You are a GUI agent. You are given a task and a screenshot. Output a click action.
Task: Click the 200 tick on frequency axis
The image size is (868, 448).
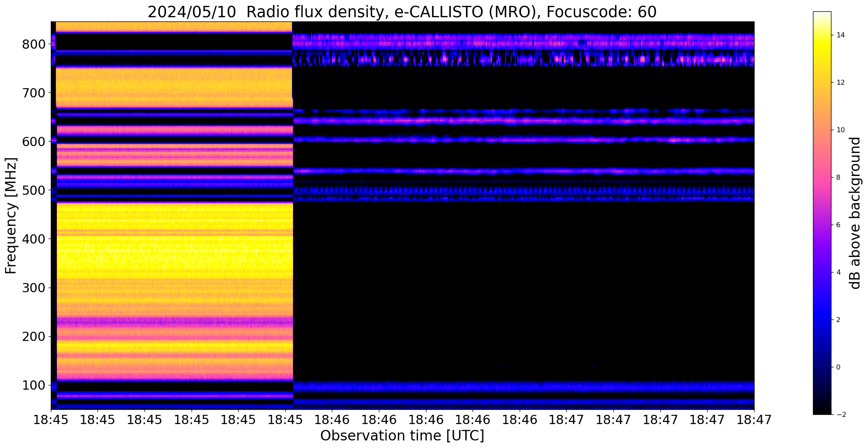pos(33,336)
